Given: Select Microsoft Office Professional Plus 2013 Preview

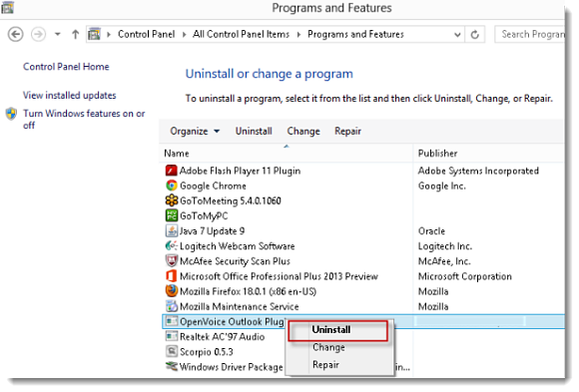Looking at the screenshot, I should pos(279,276).
